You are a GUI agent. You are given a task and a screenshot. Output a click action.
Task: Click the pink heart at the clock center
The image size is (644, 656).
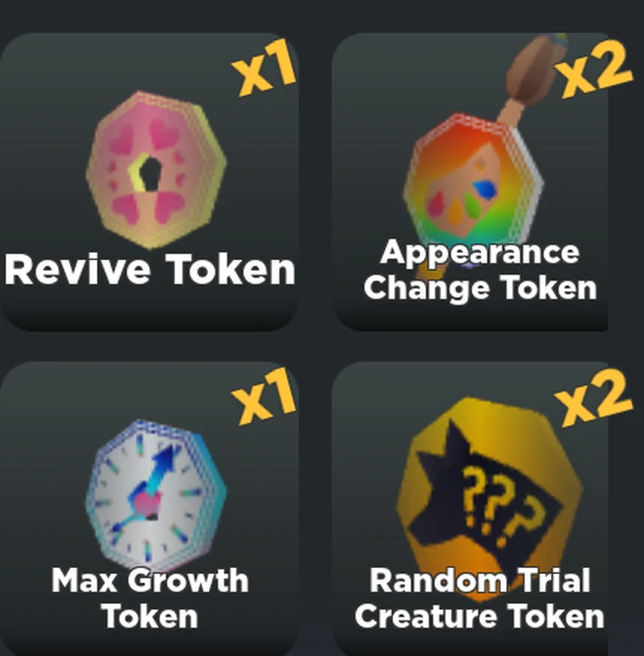[147, 504]
